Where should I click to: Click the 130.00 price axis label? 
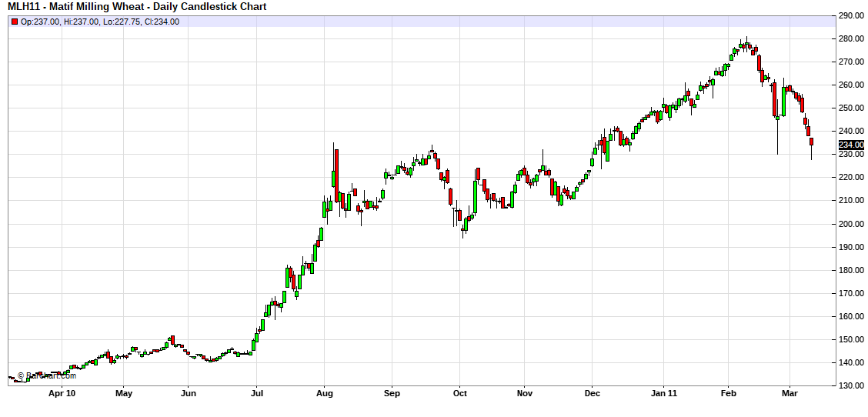click(x=850, y=385)
